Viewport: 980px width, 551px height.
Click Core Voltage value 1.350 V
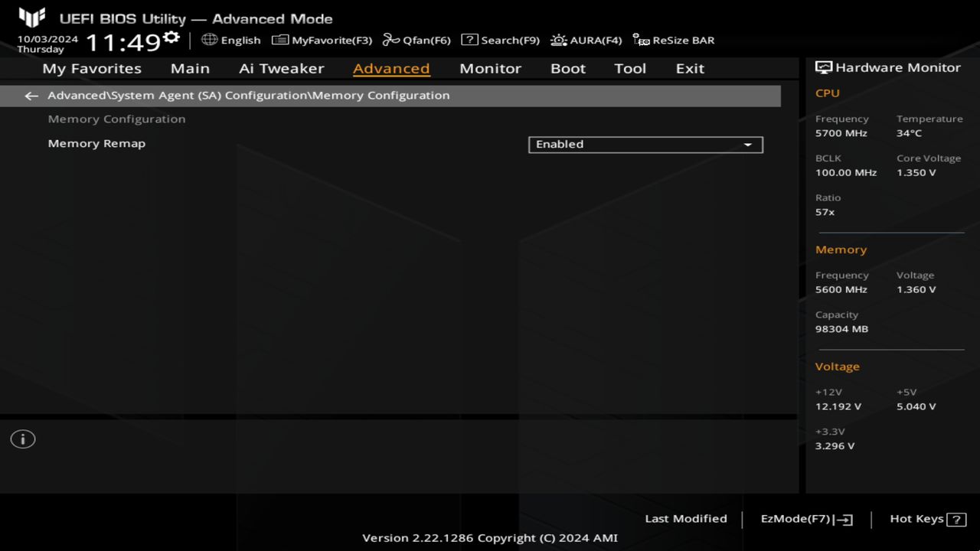[916, 173]
